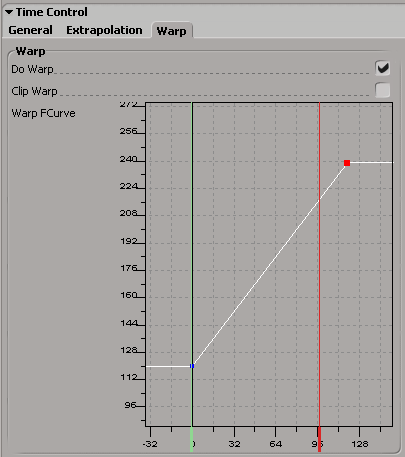Collapse the Time Control section triangle
Image resolution: width=405 pixels, height=457 pixels.
pyautogui.click(x=9, y=12)
